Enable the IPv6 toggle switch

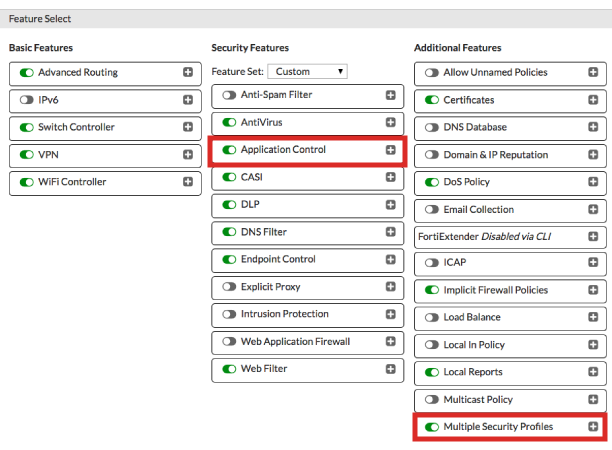click(26, 100)
